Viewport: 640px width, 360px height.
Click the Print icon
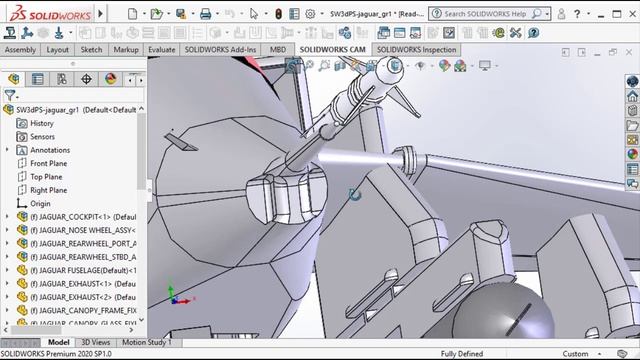coord(205,14)
